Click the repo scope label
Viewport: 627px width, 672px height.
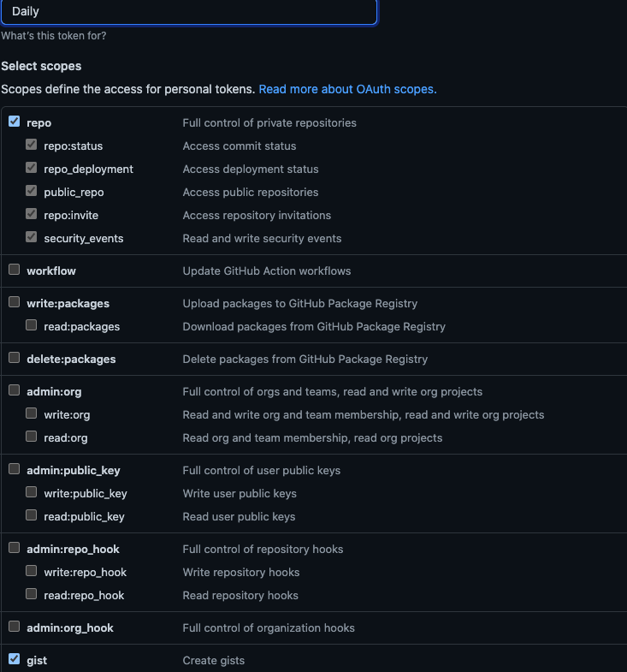tap(39, 123)
